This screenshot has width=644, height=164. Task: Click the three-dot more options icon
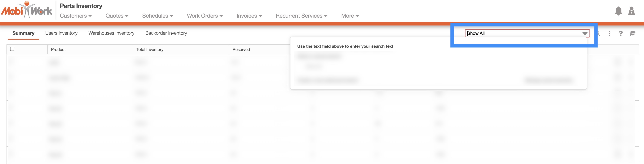pos(609,34)
